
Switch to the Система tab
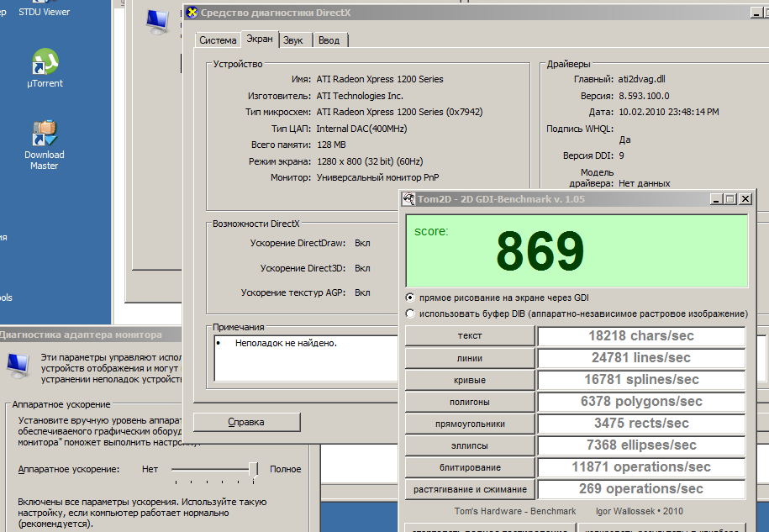[218, 40]
